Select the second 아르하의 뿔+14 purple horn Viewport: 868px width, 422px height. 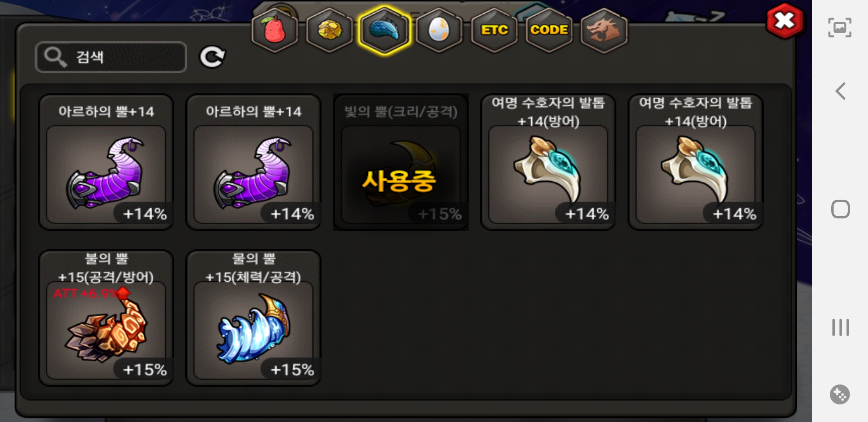[x=253, y=162]
